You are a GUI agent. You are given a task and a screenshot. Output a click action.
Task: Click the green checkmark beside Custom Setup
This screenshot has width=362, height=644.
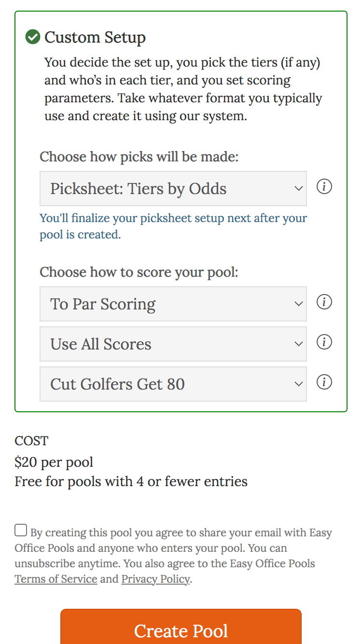32,37
